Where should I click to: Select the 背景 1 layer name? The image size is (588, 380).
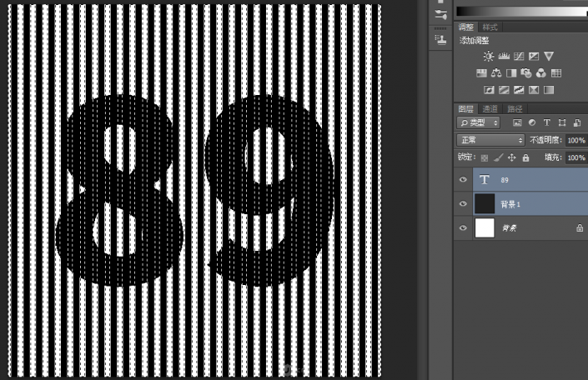(509, 203)
